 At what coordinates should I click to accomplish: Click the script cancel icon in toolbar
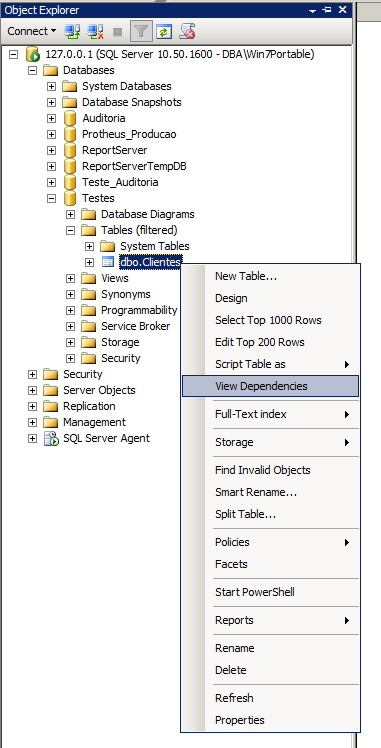pyautogui.click(x=187, y=31)
